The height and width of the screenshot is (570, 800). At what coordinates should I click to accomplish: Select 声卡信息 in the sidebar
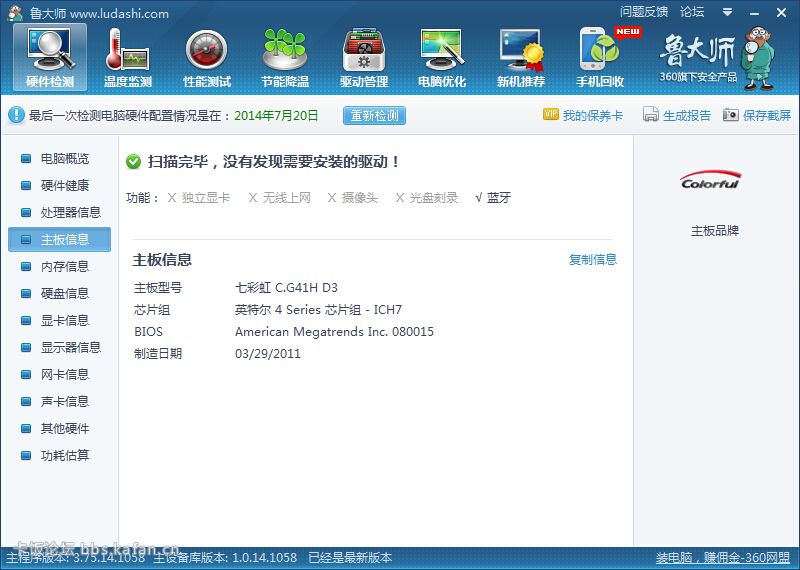pyautogui.click(x=59, y=402)
